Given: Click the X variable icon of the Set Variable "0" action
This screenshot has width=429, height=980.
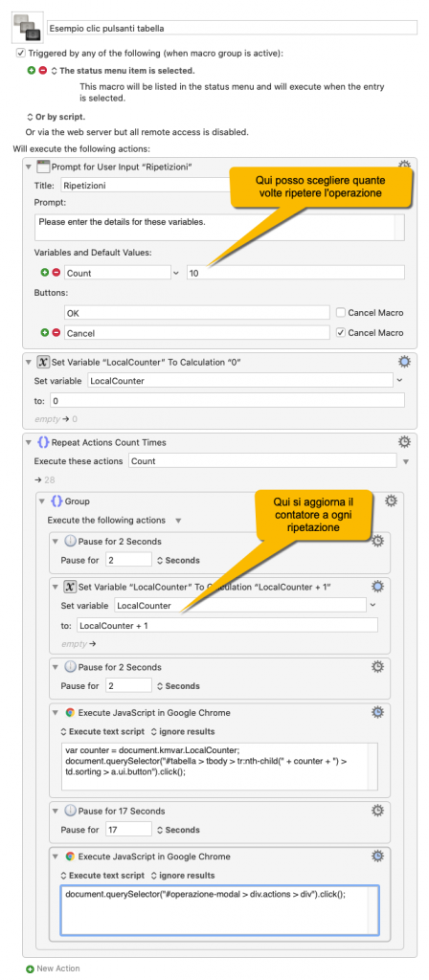Looking at the screenshot, I should 42,362.
